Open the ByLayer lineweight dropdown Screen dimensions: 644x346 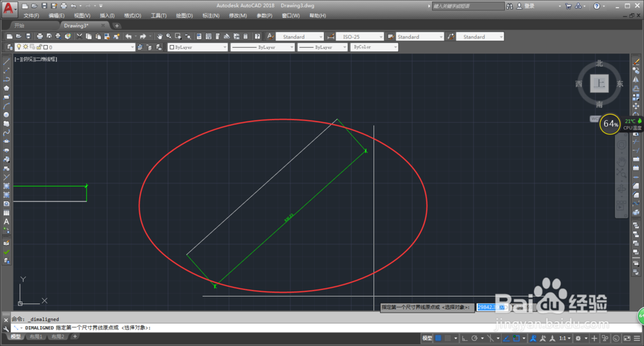tap(323, 47)
